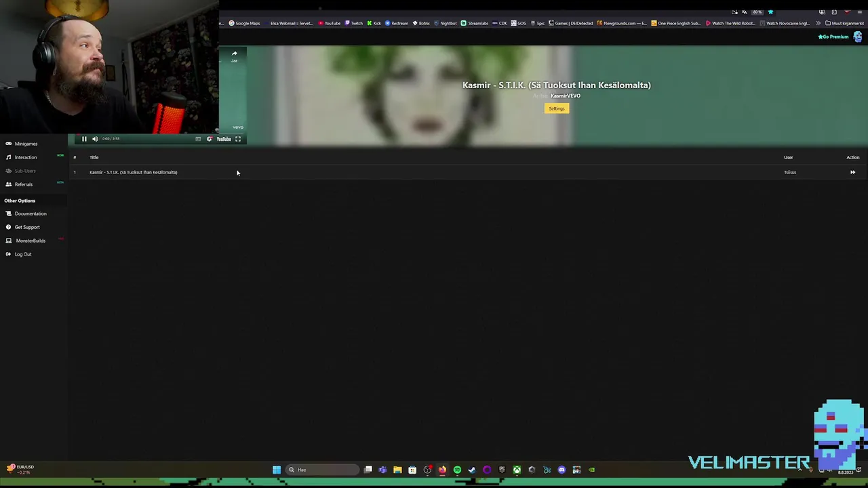Screen dimensions: 868x488
Task: Click the Title column header
Action: point(94,157)
